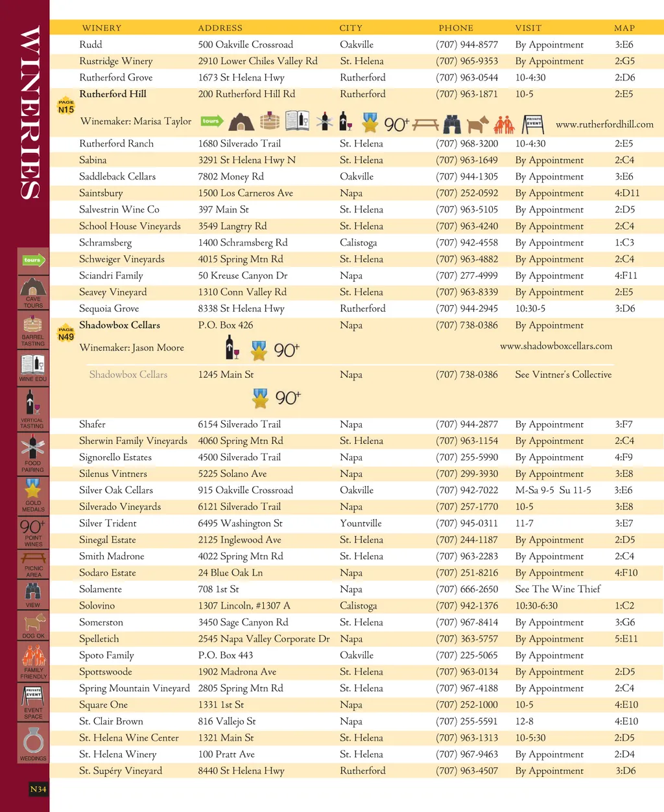This screenshot has height=812, width=664.
Task: Click the binoculars icon in the Rutherford Hill row
Action: 452,124
